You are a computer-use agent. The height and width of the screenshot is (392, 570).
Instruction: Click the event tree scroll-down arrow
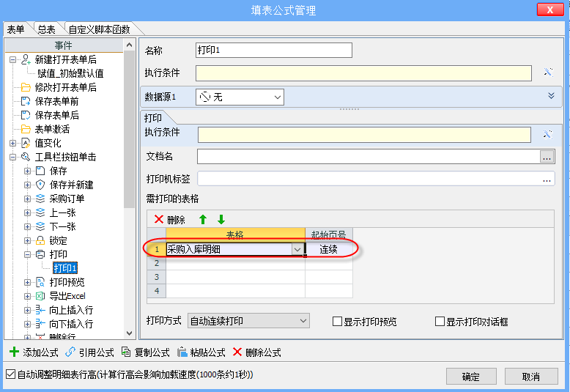(129, 333)
